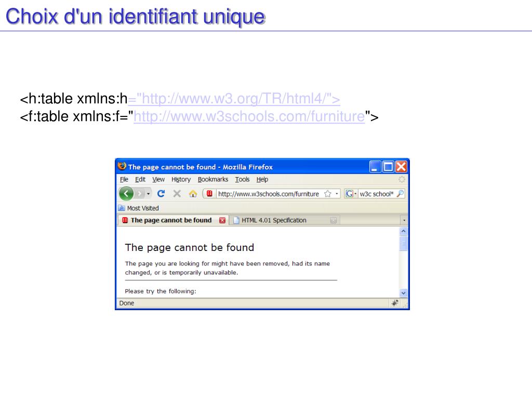
Task: Click the scrollbar down arrow
Action: click(x=403, y=293)
